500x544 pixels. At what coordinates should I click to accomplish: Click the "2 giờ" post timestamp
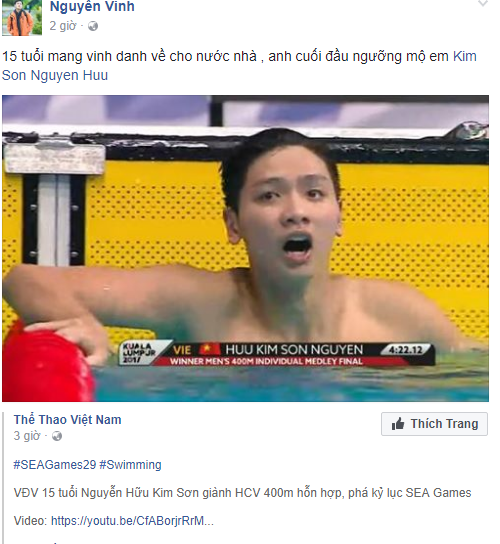[63, 26]
